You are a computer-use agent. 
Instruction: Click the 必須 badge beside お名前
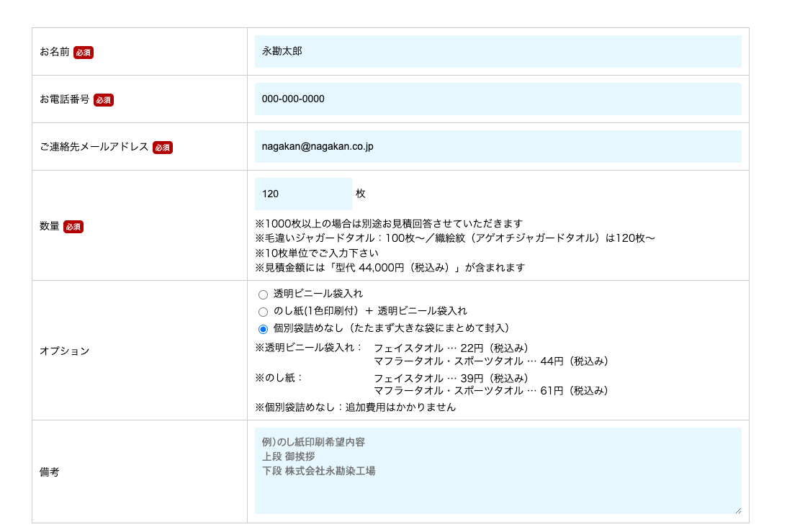point(84,53)
